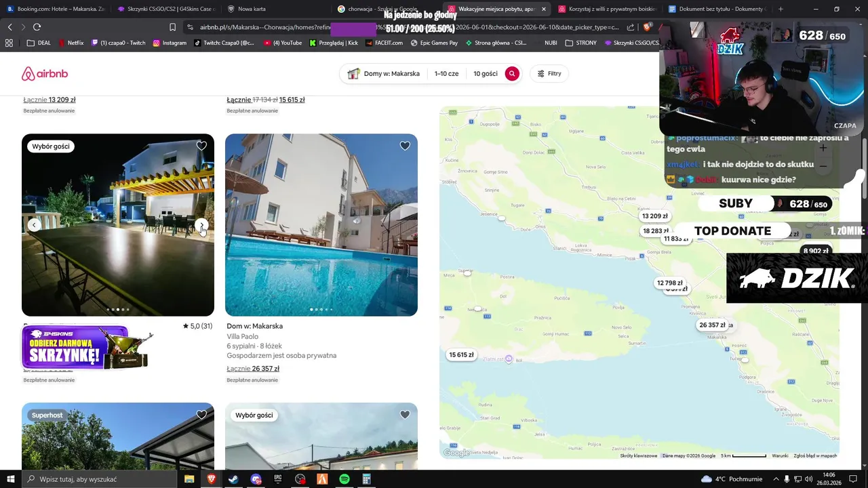The width and height of the screenshot is (868, 488).
Task: Reload the current page
Action: [37, 27]
